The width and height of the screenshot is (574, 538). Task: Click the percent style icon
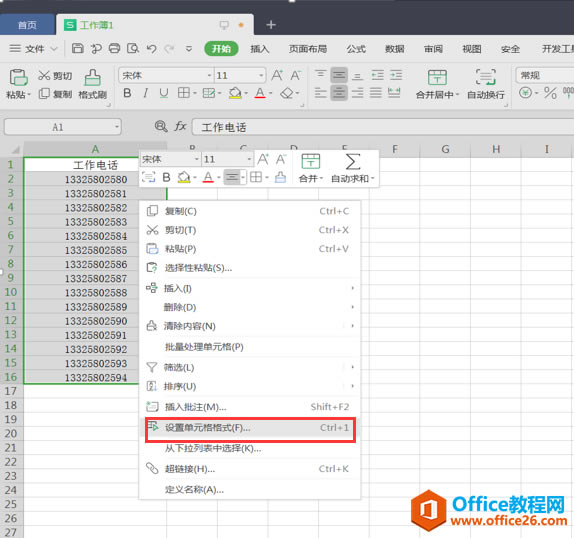click(550, 93)
